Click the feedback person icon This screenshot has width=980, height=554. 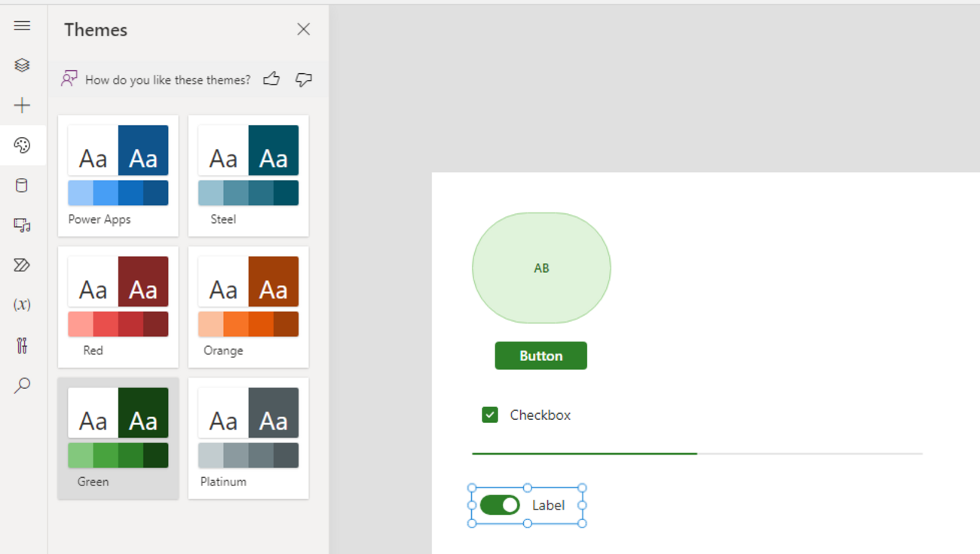coord(69,79)
